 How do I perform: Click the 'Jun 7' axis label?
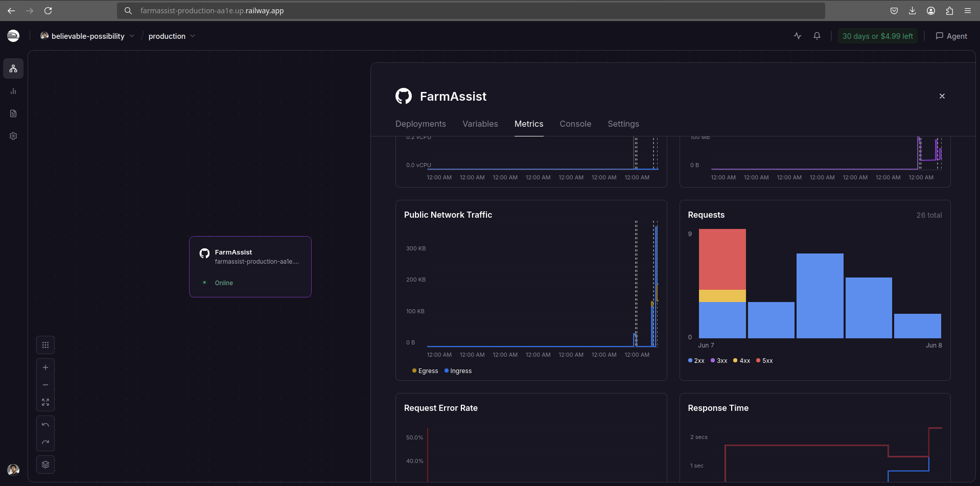[706, 345]
